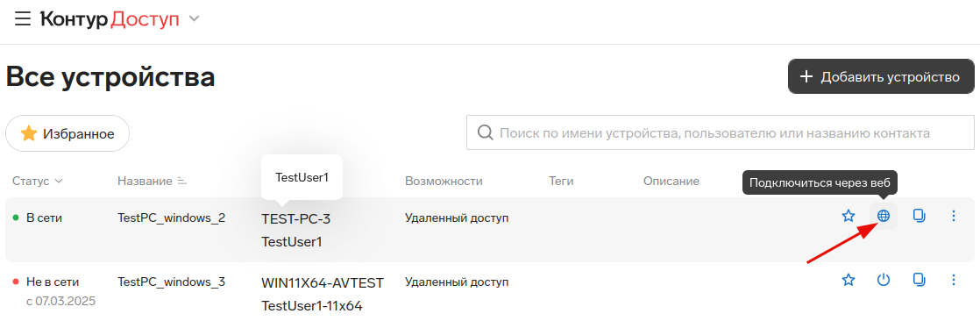Star TestPC_windows_2 as favorite
Viewport: 980px width, 321px height.
(849, 216)
